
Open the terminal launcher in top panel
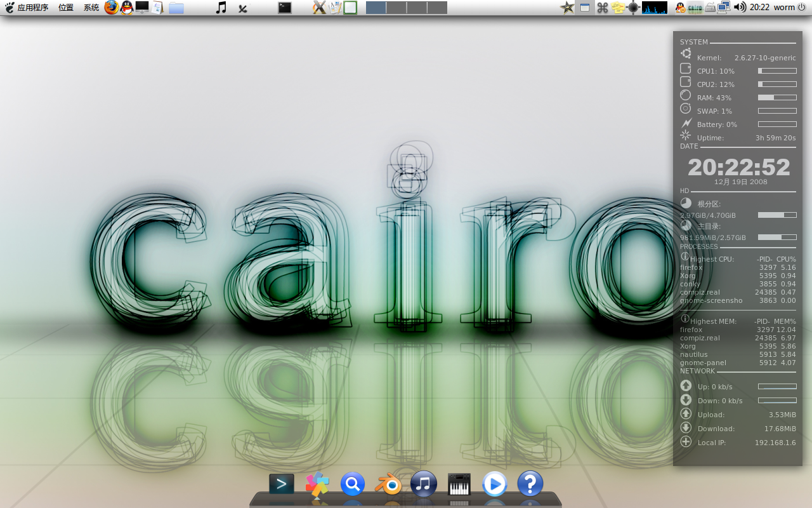coord(285,8)
